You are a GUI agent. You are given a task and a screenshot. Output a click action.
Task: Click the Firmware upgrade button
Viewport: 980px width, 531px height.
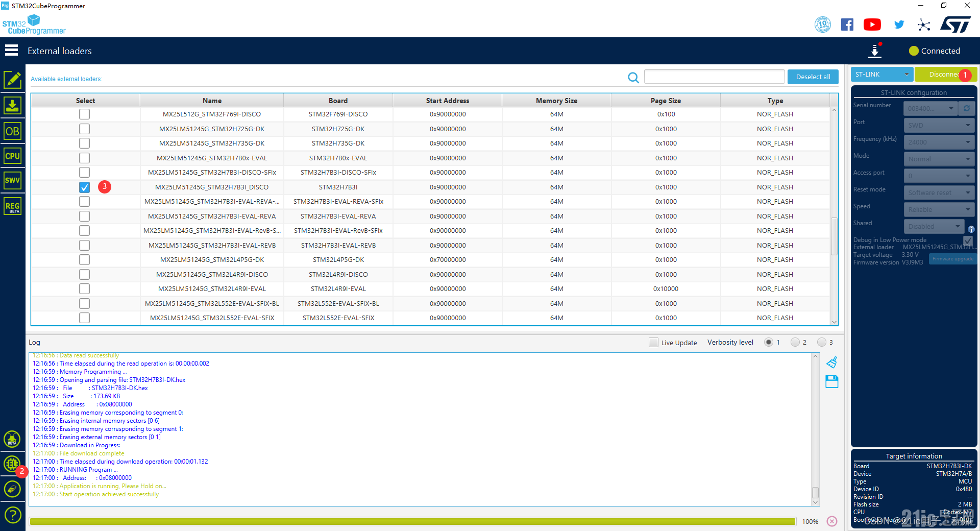pyautogui.click(x=952, y=259)
